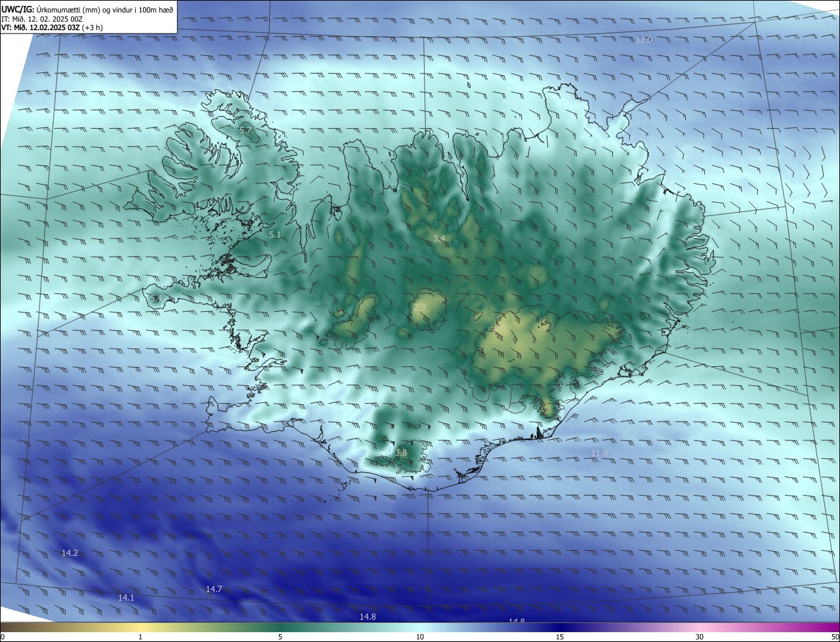Click the map value label 14.1
840x642 pixels.
pyautogui.click(x=126, y=598)
